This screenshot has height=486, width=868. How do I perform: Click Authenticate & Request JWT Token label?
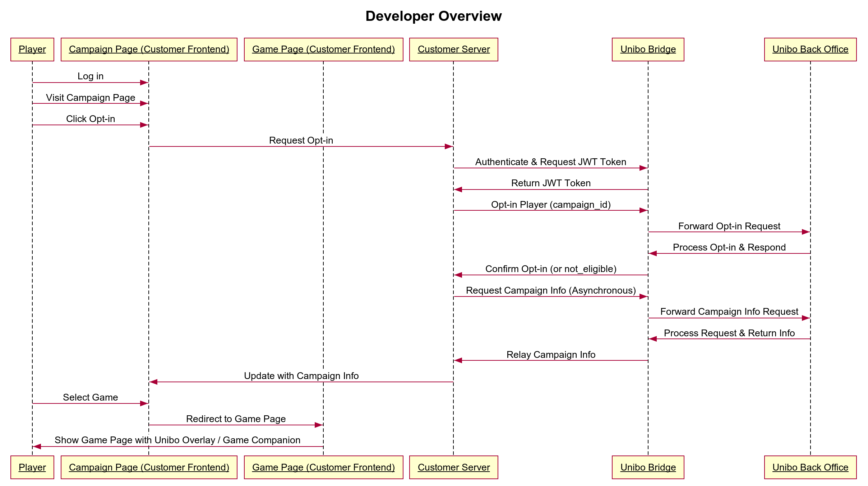[x=551, y=162]
